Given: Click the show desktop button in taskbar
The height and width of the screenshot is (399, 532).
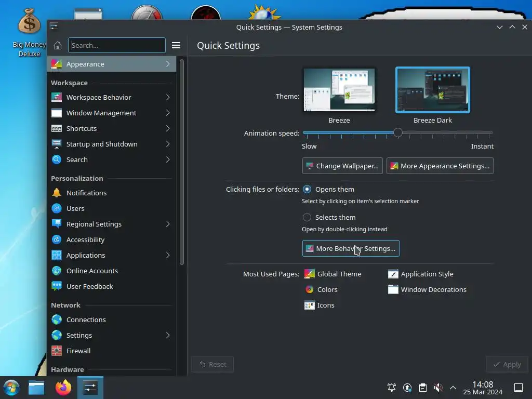Looking at the screenshot, I should (518, 388).
